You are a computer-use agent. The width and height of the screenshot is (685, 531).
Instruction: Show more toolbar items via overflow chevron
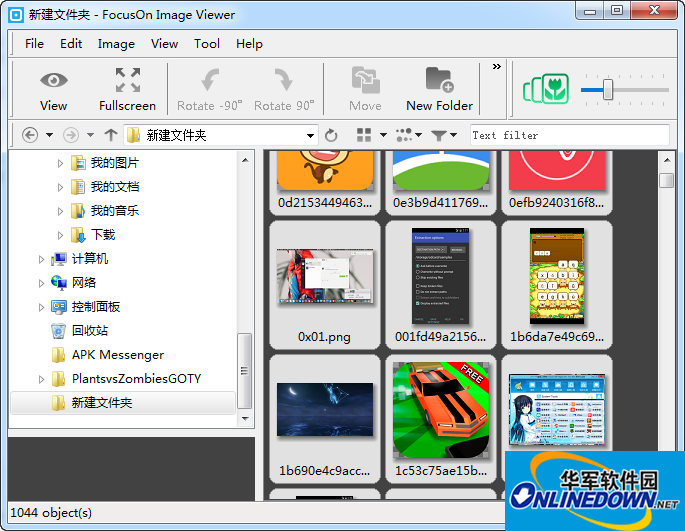coord(497,66)
